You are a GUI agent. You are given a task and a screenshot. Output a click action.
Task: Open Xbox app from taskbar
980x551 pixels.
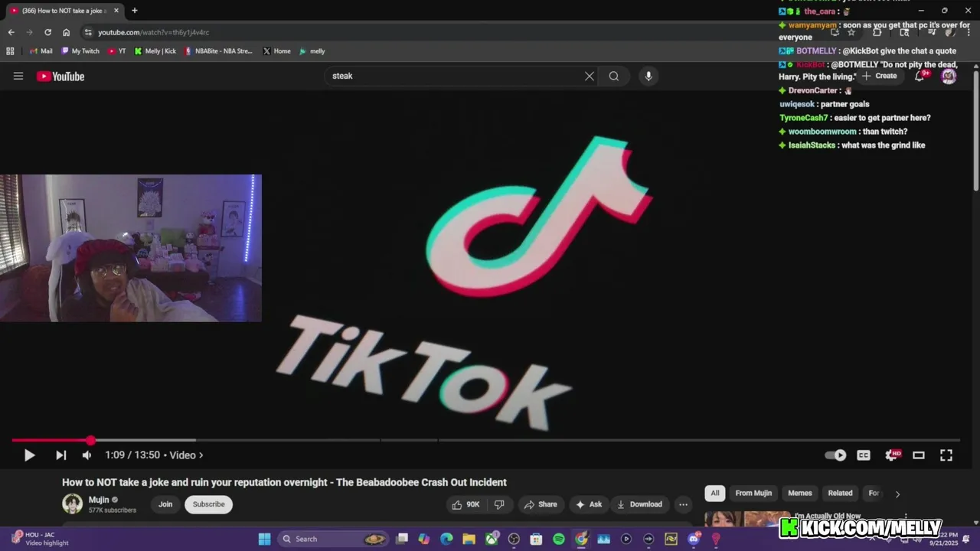pos(492,539)
